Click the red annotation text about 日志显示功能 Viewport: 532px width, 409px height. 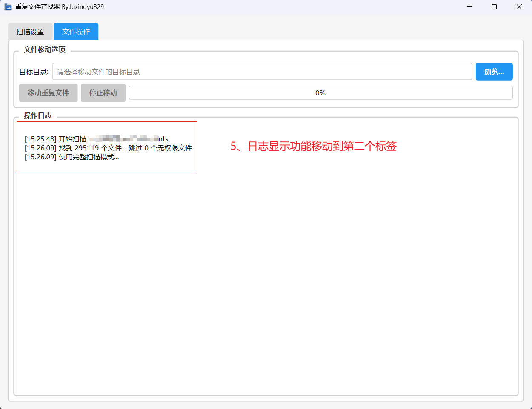(313, 146)
